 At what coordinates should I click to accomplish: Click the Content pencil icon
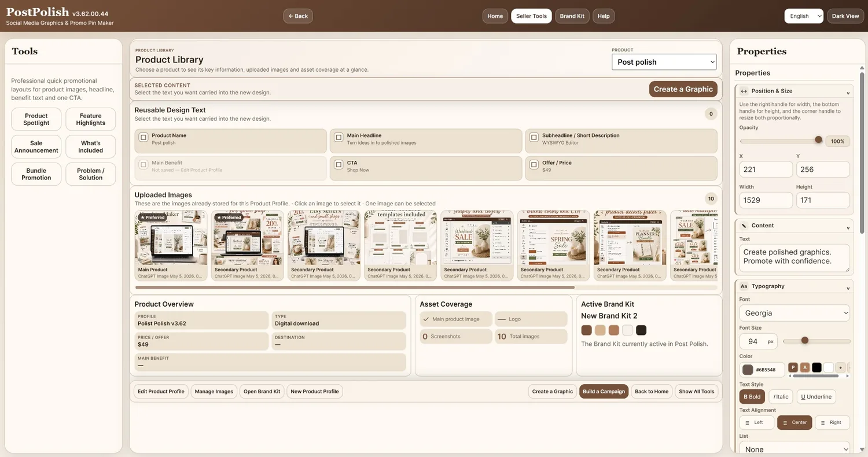744,226
